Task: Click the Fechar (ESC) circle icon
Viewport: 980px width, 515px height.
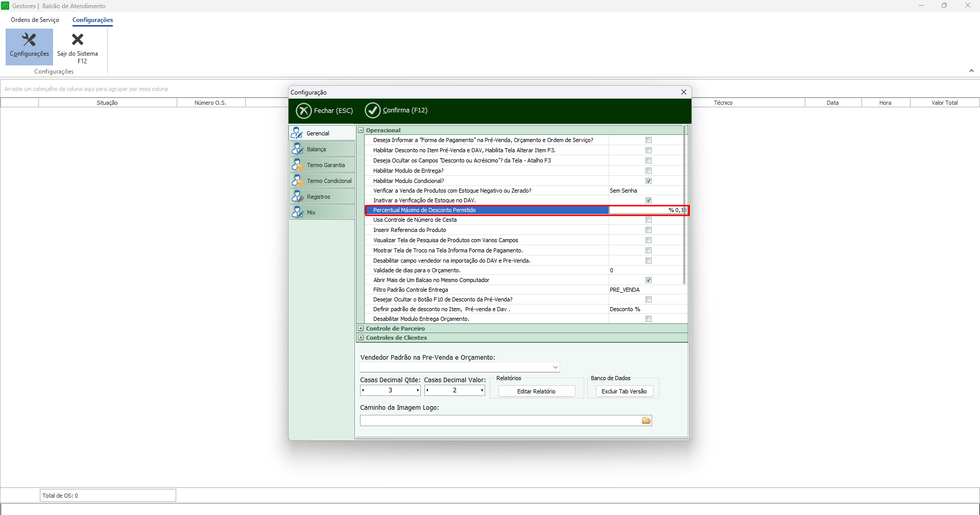Action: [304, 110]
